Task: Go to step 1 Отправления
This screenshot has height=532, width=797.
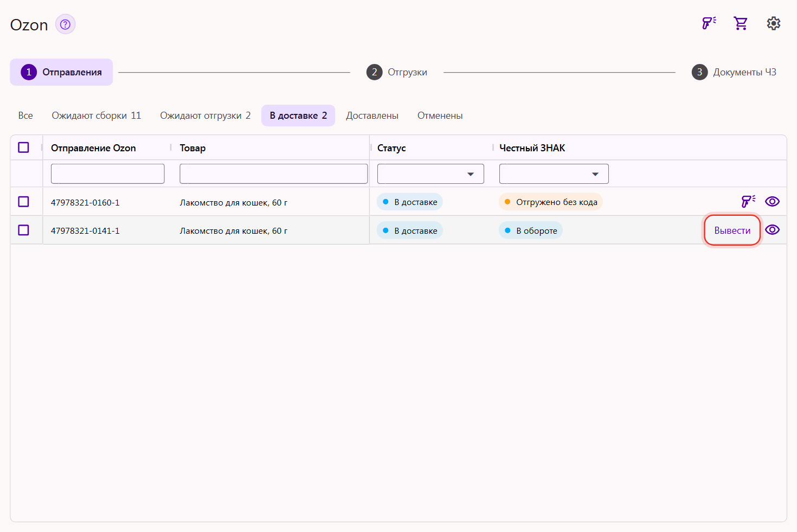Action: tap(61, 72)
